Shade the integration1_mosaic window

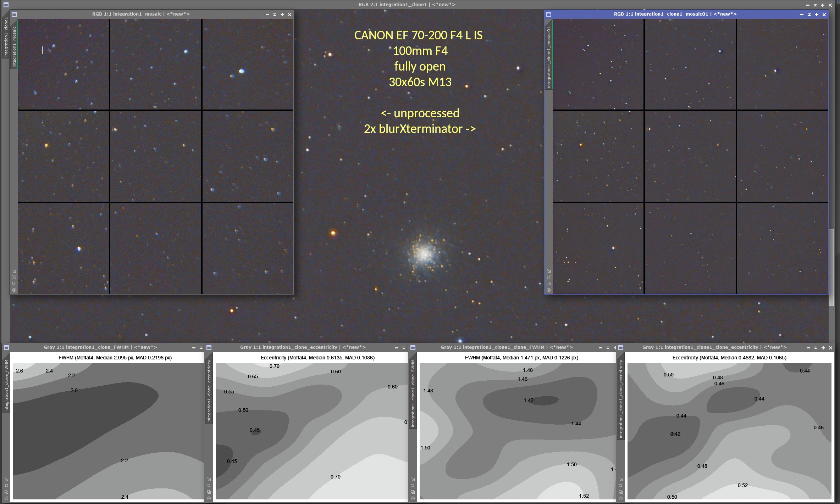tap(275, 15)
